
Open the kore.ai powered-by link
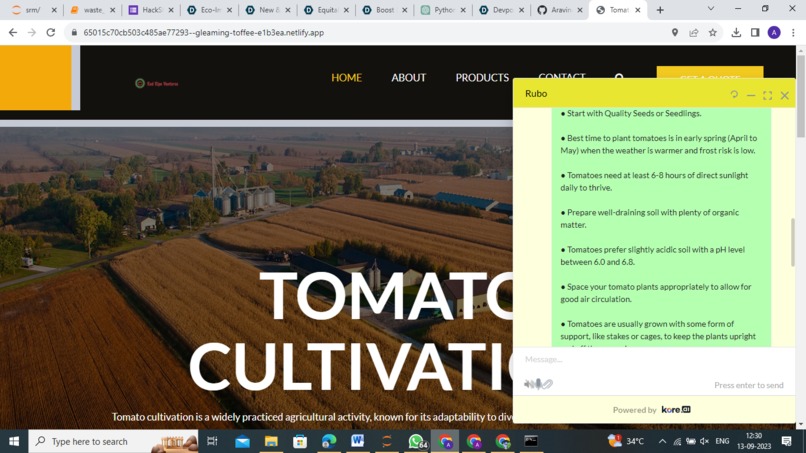(x=676, y=409)
